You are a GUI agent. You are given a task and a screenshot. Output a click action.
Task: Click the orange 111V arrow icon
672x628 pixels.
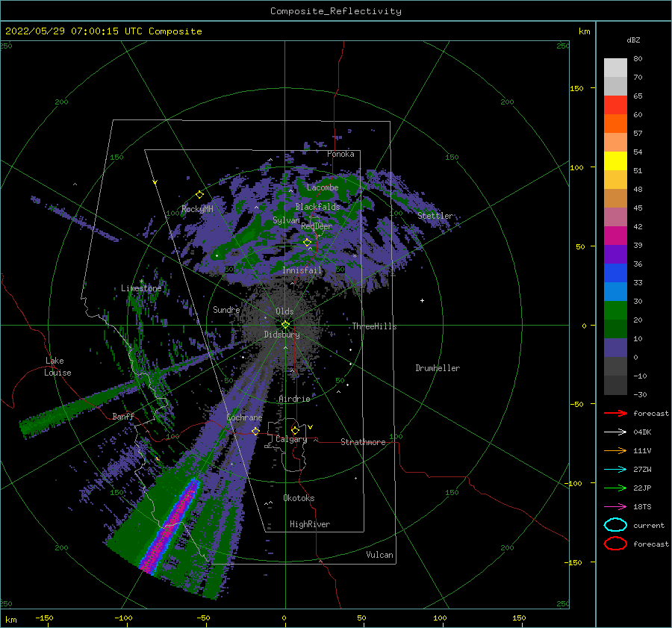tap(615, 450)
